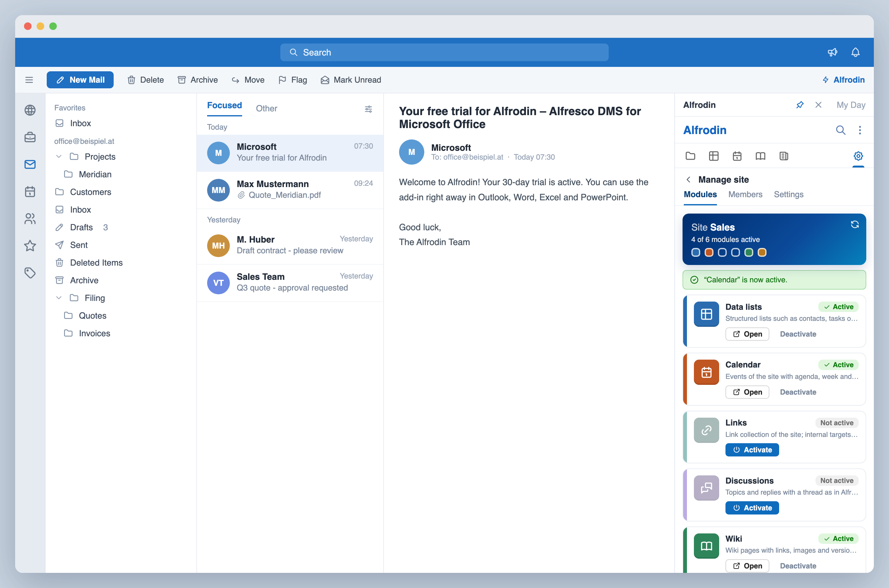Activate the Links module

[752, 450]
